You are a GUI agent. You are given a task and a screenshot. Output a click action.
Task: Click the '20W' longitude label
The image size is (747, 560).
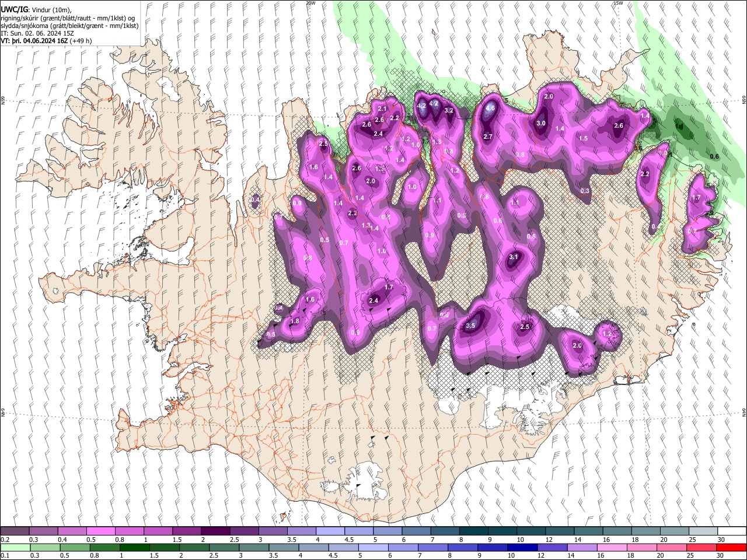[310, 3]
